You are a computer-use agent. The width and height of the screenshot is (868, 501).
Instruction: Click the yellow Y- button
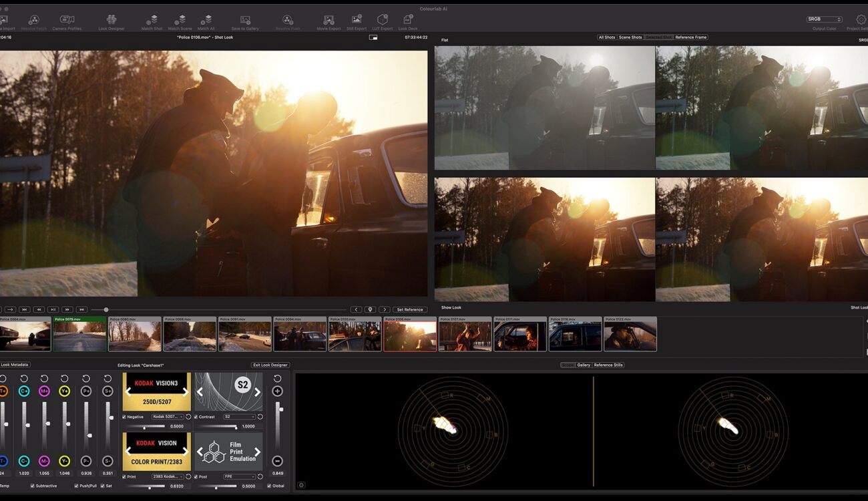coord(65,461)
